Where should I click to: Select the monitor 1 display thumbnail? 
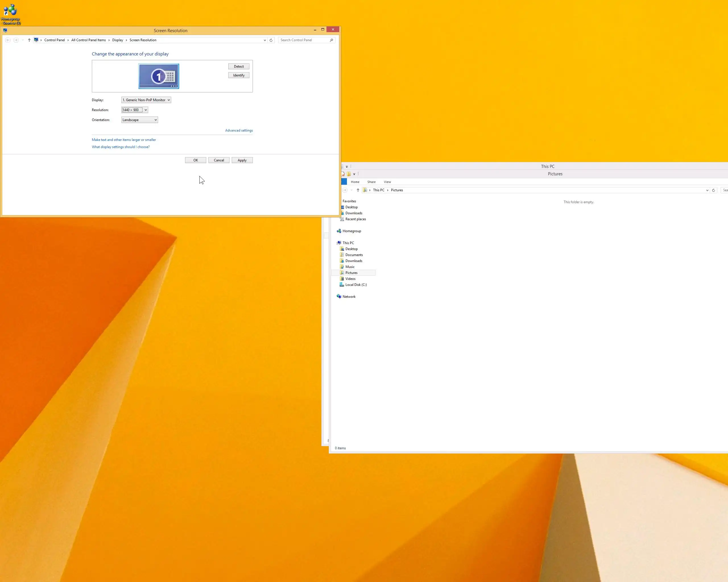pyautogui.click(x=158, y=76)
